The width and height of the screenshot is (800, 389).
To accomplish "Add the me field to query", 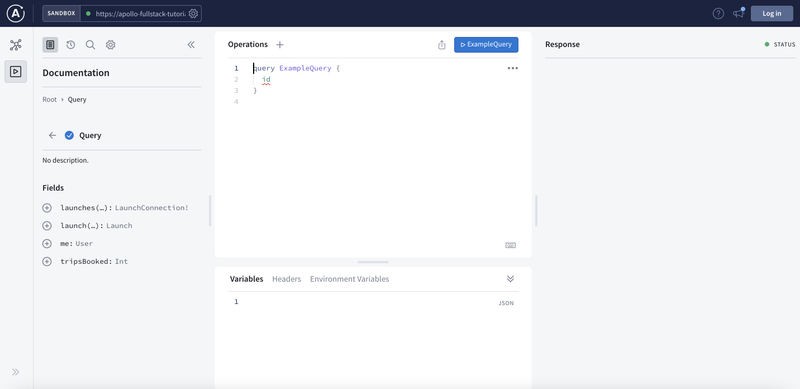I will click(x=47, y=244).
